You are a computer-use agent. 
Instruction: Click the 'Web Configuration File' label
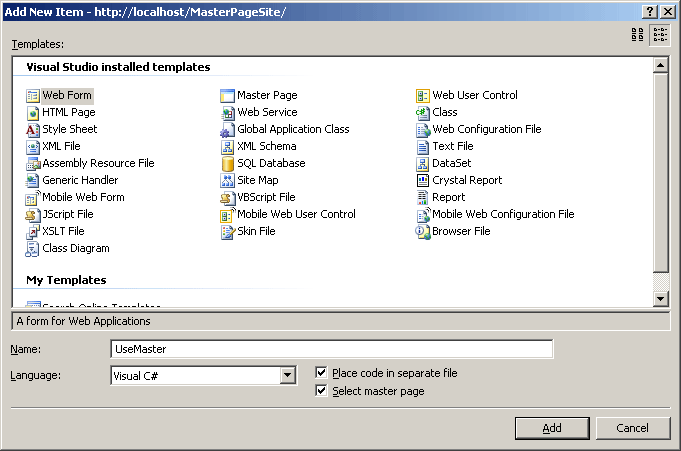tap(486, 129)
